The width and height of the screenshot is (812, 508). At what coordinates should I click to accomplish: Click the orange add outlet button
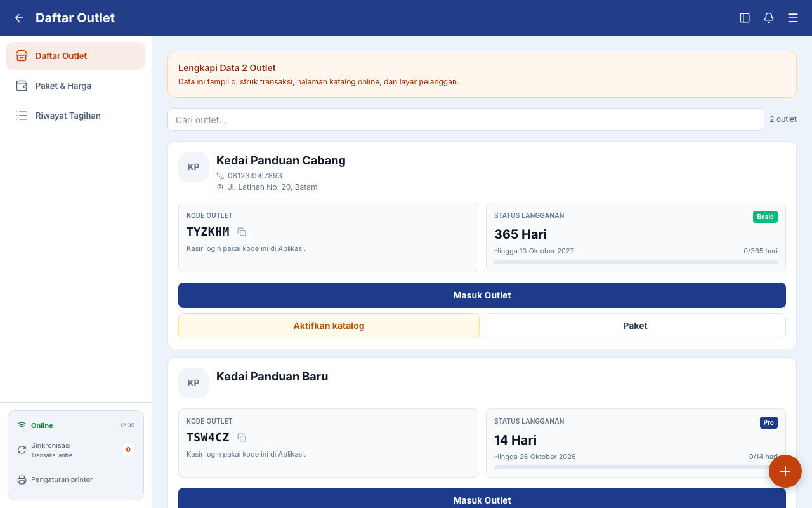[x=785, y=471]
